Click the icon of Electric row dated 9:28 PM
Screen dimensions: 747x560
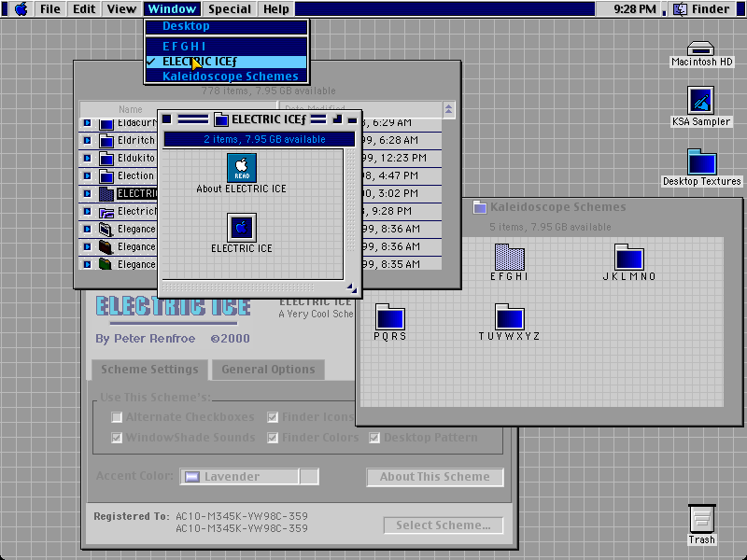[x=106, y=212]
